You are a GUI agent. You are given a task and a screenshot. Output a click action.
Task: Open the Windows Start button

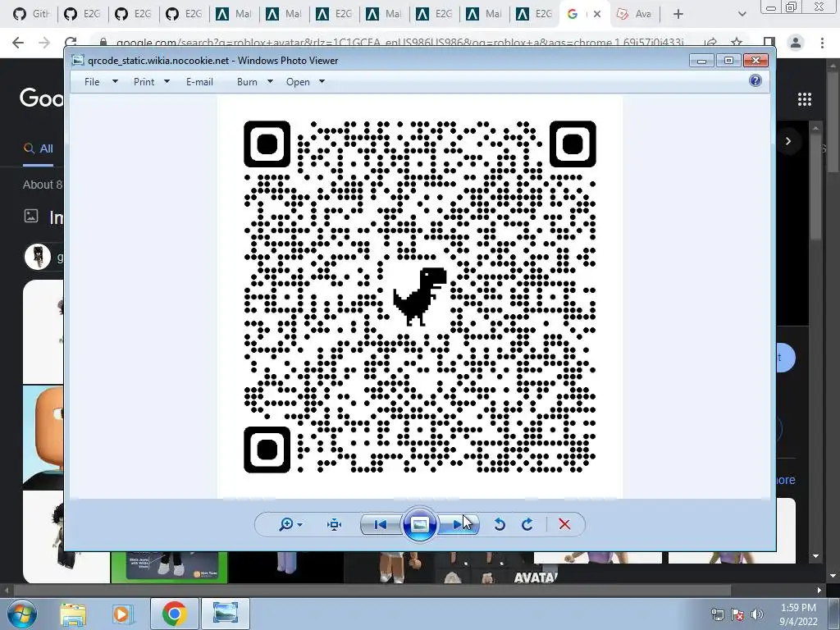pos(21,614)
